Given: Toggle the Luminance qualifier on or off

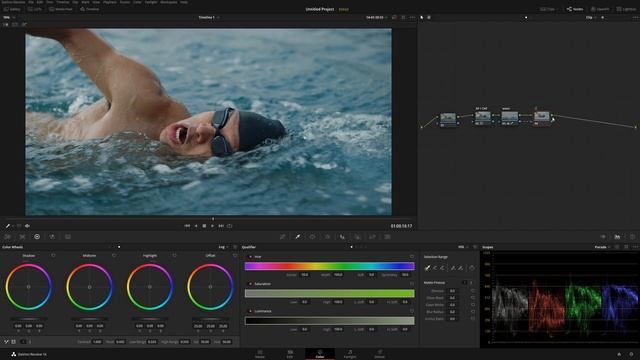Looking at the screenshot, I should coord(250,311).
